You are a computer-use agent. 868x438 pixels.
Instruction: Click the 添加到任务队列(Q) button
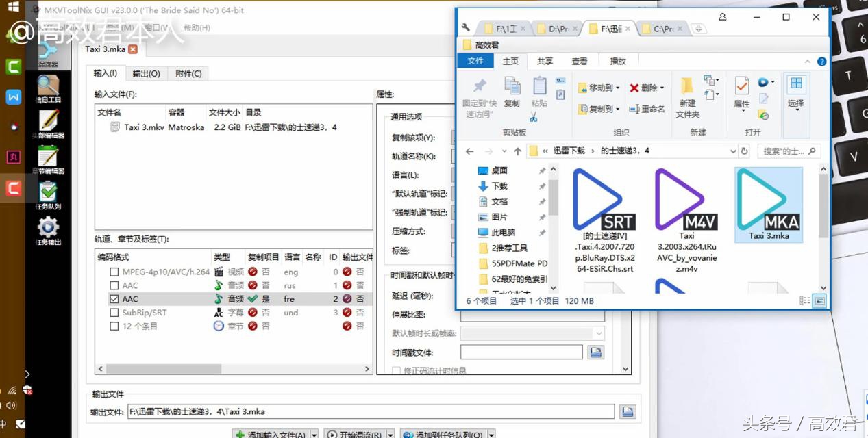[x=447, y=434]
